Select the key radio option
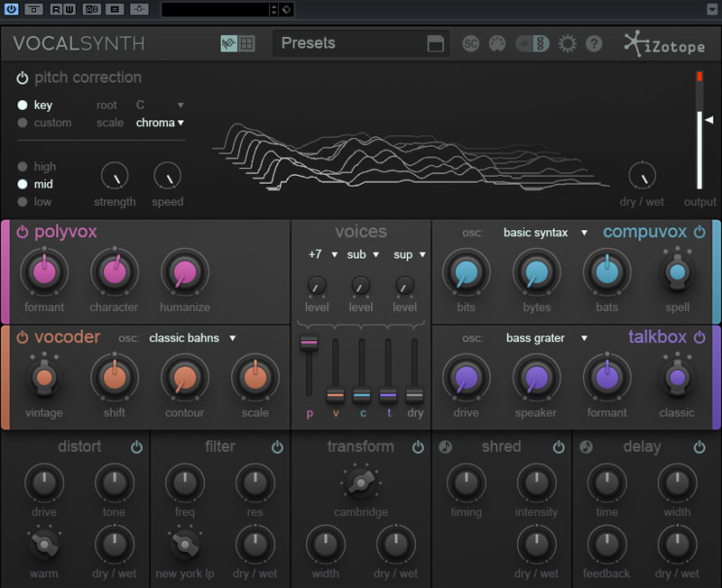This screenshot has width=722, height=588. [22, 105]
